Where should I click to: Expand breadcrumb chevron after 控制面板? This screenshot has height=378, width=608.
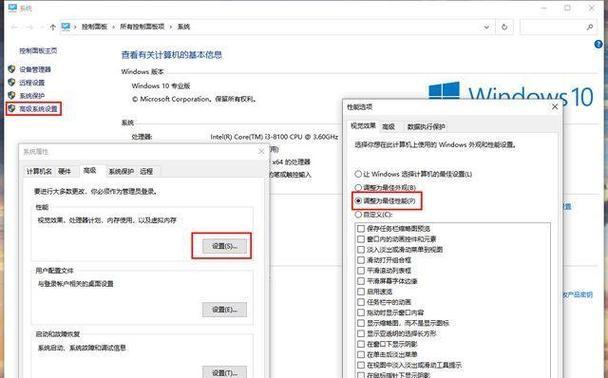(113, 27)
